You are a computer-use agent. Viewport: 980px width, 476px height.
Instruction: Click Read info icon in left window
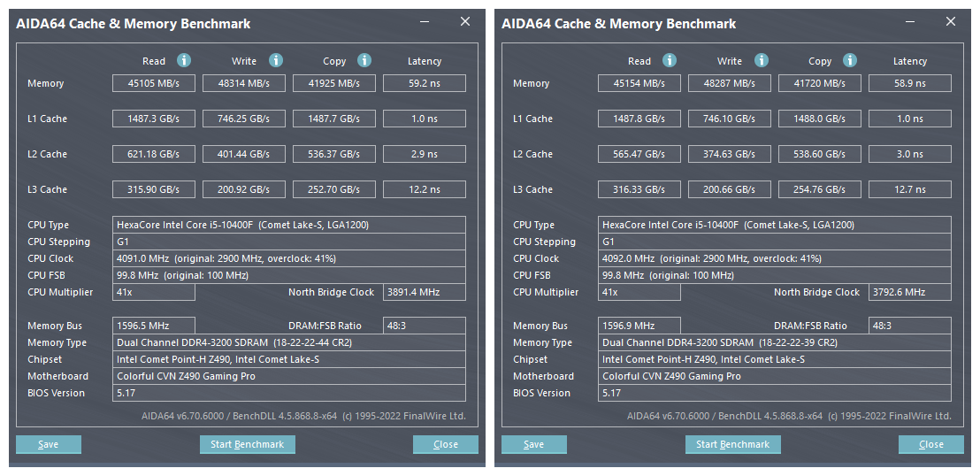pos(184,60)
